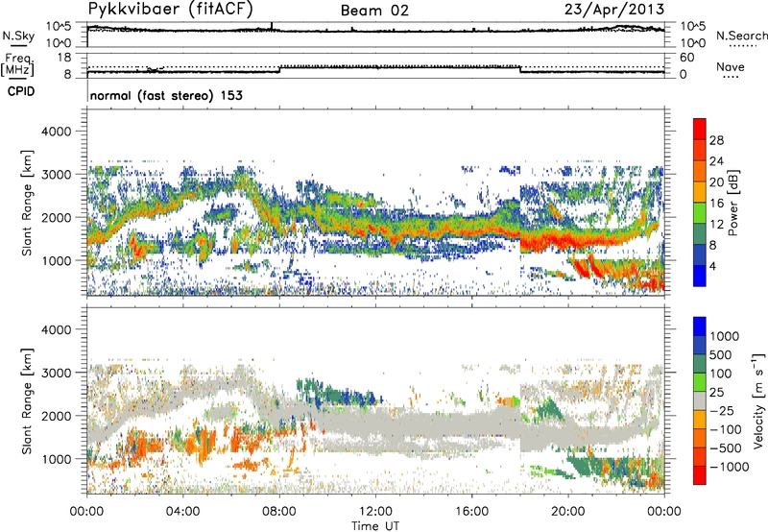
Task: Click the noise spike near 07:40 in the sky plot
Action: tap(272, 27)
